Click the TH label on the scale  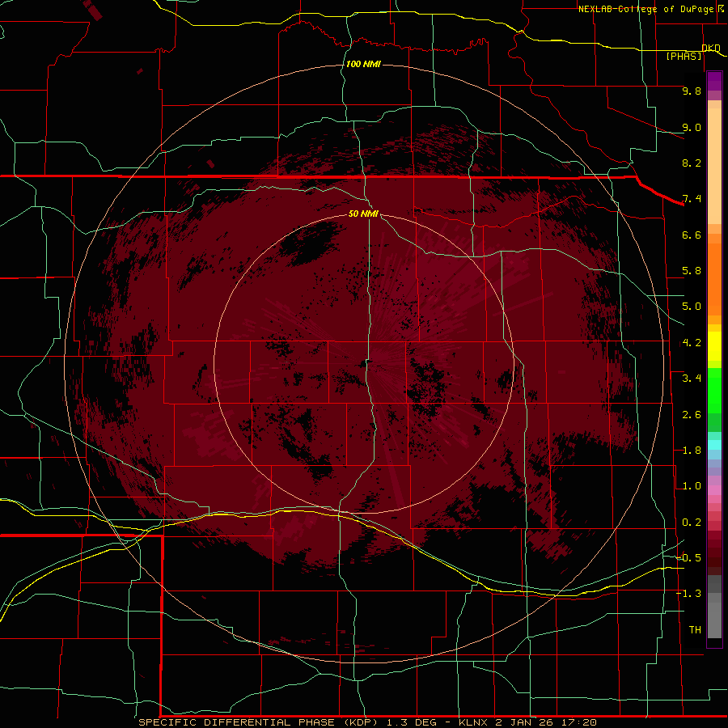[x=695, y=630]
